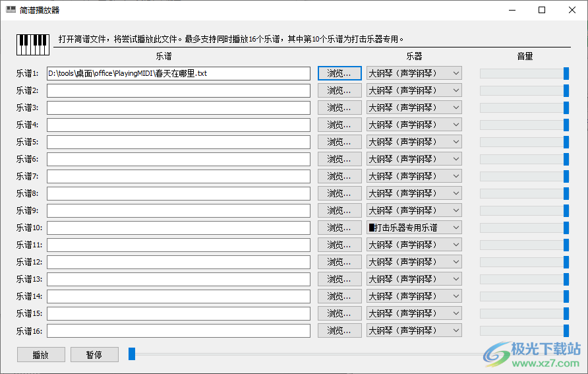Click the 乐谱4 volume slider

(525, 125)
